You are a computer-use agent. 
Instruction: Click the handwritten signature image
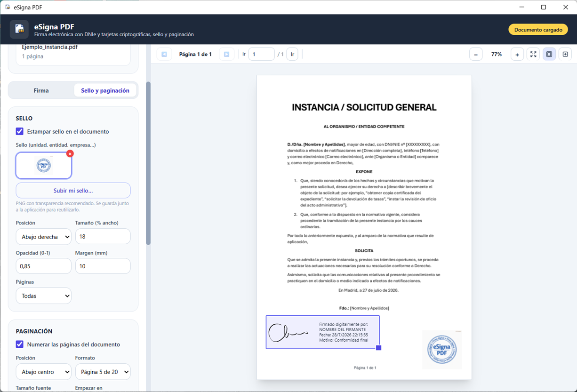coord(288,333)
